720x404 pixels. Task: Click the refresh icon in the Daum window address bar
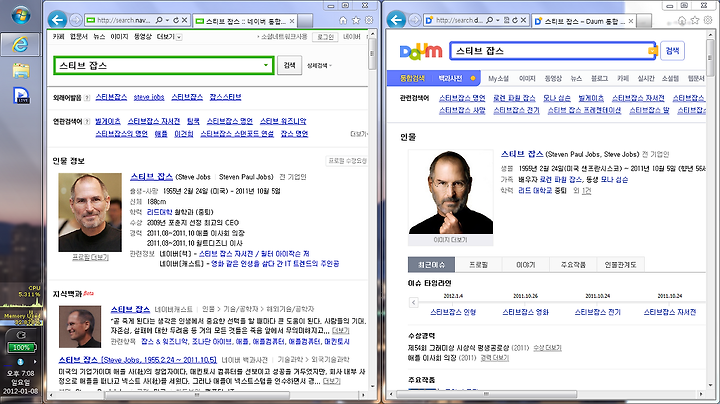coord(515,20)
